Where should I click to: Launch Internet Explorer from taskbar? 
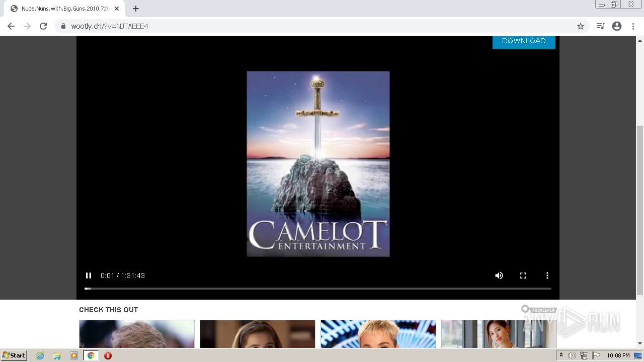pyautogui.click(x=40, y=355)
